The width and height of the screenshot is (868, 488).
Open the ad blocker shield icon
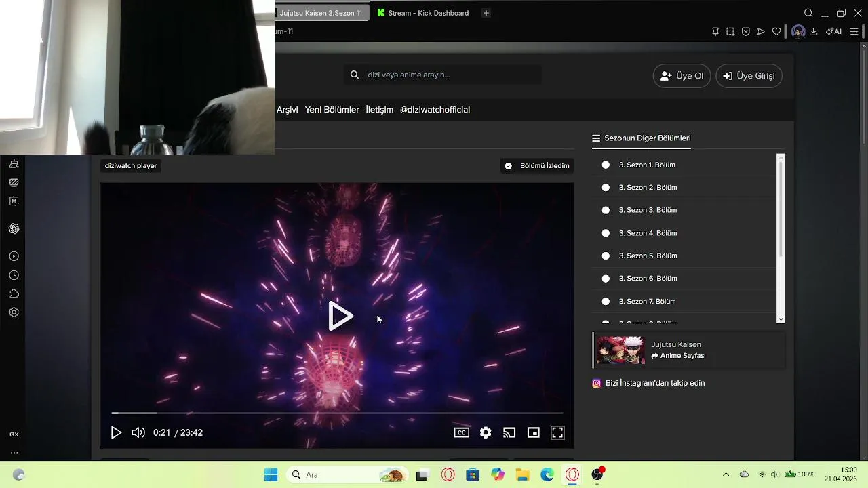pyautogui.click(x=745, y=31)
